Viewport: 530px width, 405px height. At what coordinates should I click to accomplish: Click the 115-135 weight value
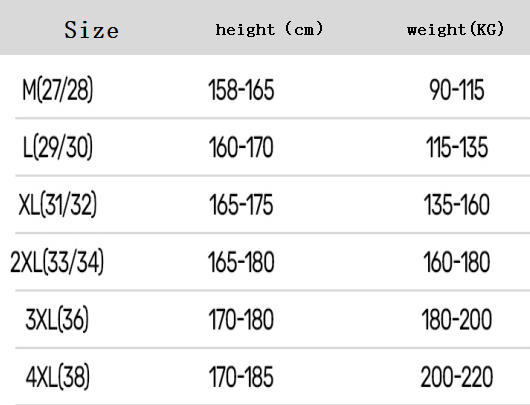point(457,147)
